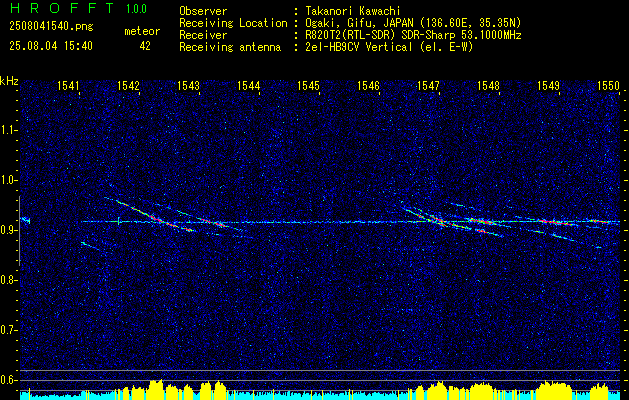The width and height of the screenshot is (629, 400).
Task: Click the 1.0 kHz frequency label
Action: point(9,180)
